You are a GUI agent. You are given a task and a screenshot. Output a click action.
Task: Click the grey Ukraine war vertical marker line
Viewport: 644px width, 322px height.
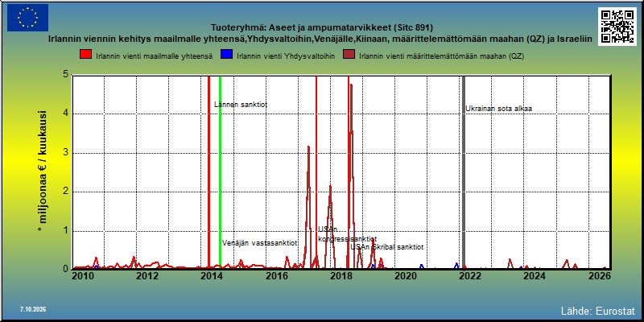pos(464,172)
